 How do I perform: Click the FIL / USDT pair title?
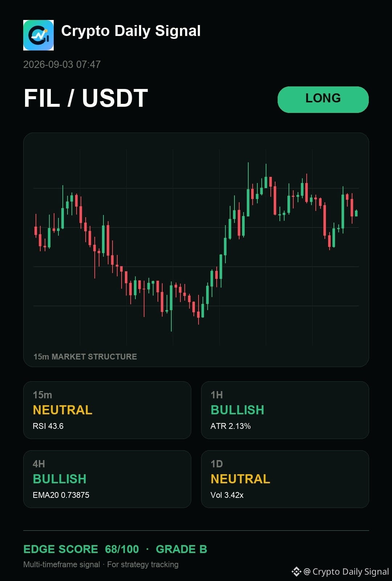tap(86, 98)
